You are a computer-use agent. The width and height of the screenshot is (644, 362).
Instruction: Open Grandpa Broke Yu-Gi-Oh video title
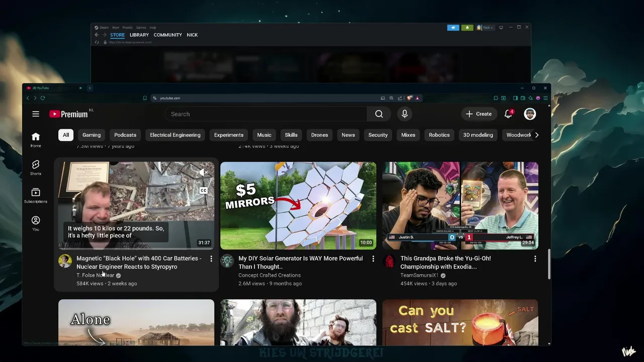tap(446, 262)
